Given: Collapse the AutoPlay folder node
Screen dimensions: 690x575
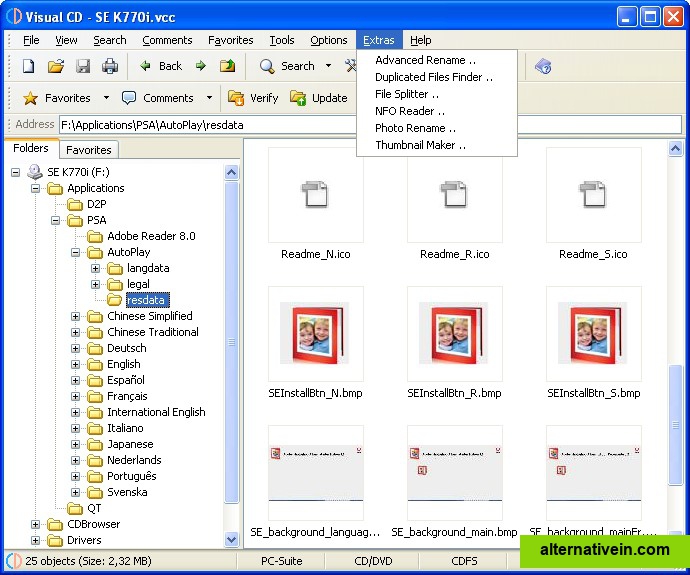Looking at the screenshot, I should pos(75,252).
